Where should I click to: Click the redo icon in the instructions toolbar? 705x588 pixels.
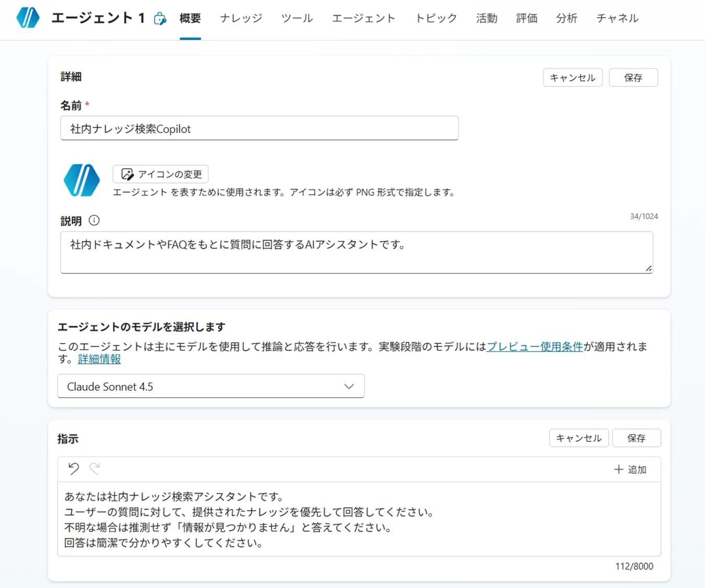tap(94, 469)
